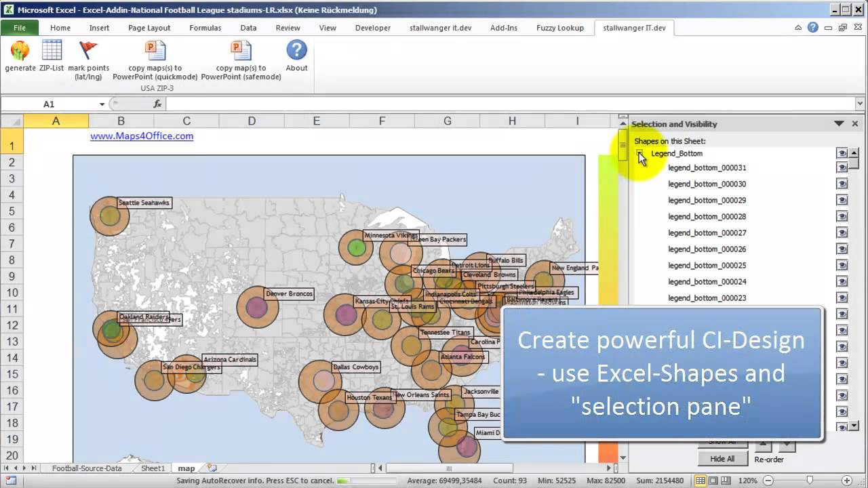The width and height of the screenshot is (868, 488).
Task: Click the Hide All button
Action: pyautogui.click(x=722, y=459)
